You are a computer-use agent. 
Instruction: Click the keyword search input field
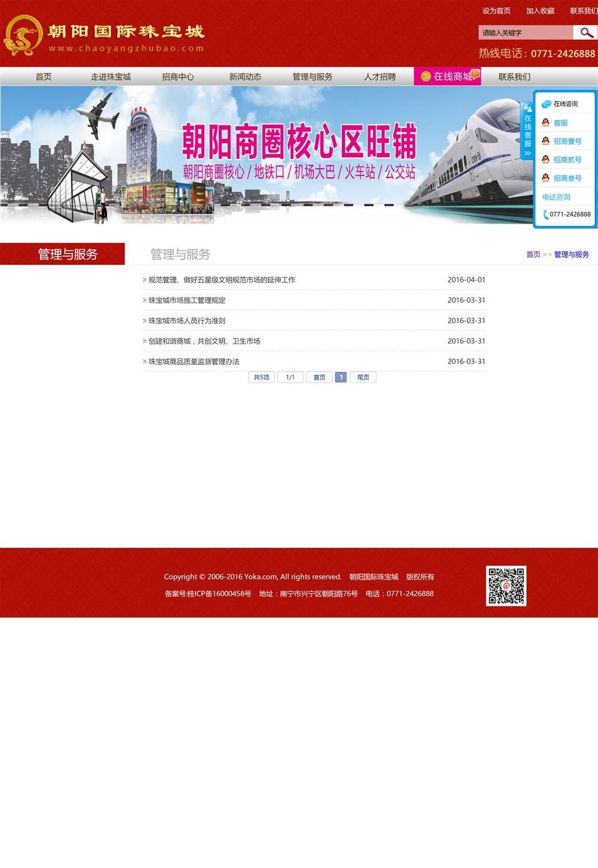coord(525,32)
